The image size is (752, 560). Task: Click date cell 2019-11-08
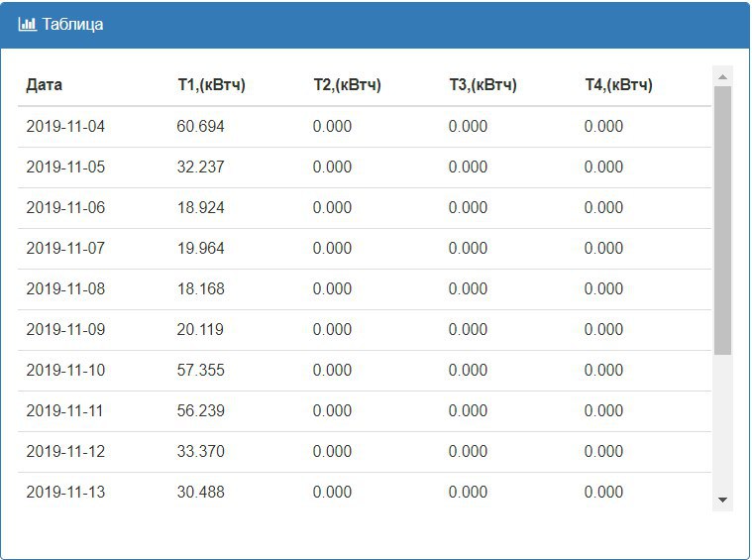[x=65, y=288]
